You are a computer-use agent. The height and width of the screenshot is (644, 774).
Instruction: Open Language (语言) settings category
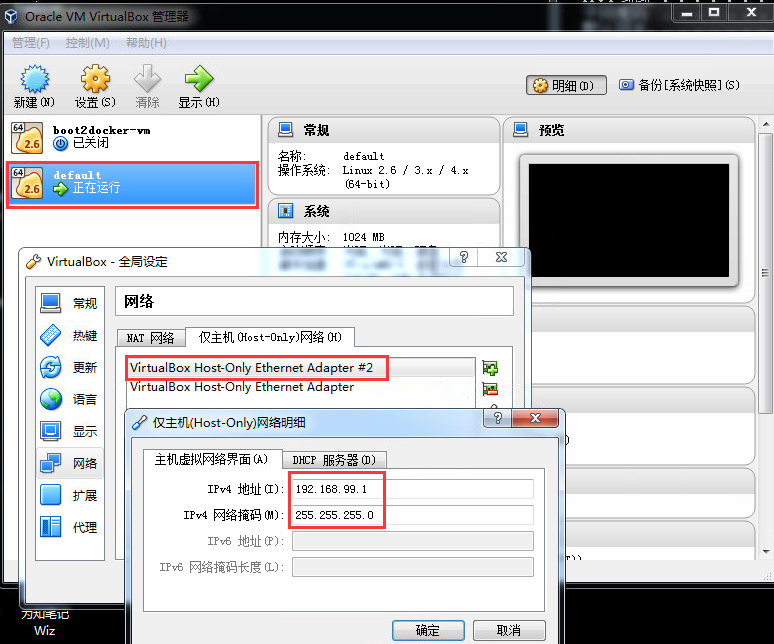[x=69, y=399]
